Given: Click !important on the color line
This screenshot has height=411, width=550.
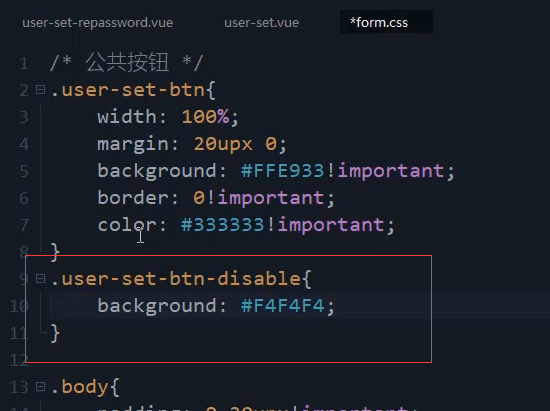Looking at the screenshot, I should coord(325,225).
